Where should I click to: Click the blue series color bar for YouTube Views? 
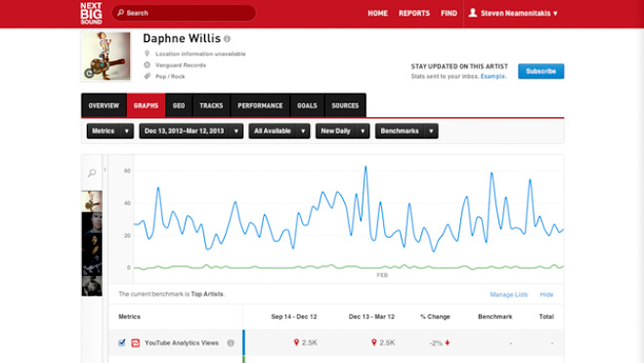[x=243, y=342]
